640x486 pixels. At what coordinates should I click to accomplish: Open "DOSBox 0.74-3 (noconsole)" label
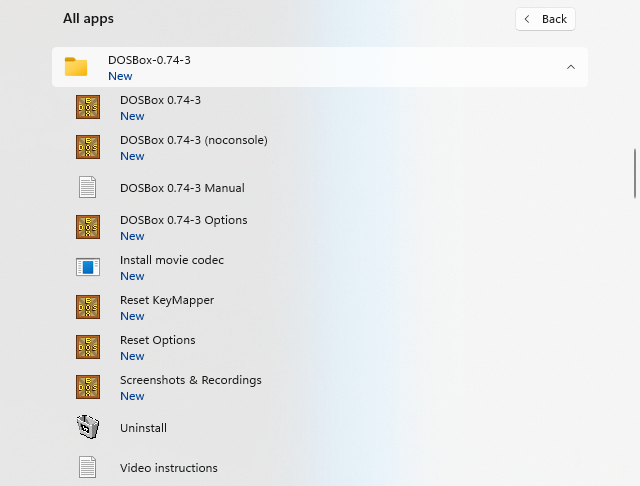[x=194, y=140]
